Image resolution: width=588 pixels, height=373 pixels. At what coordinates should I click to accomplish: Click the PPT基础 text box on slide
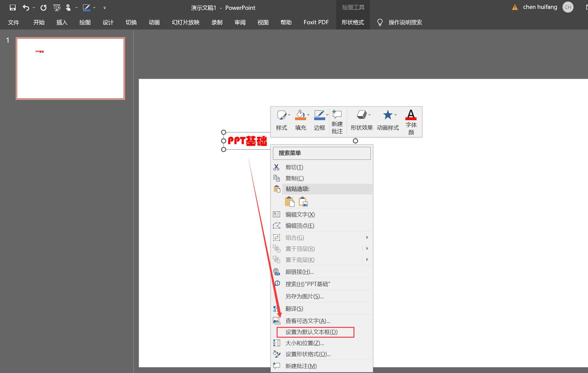(247, 141)
